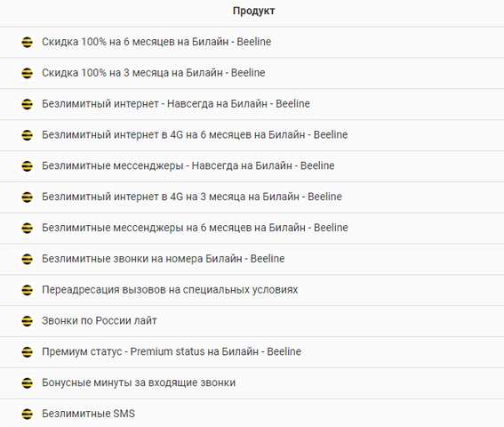This screenshot has height=427, width=504.
Task: Select Безлимитный интернет - Навсегда на Билайн
Action: (176, 103)
